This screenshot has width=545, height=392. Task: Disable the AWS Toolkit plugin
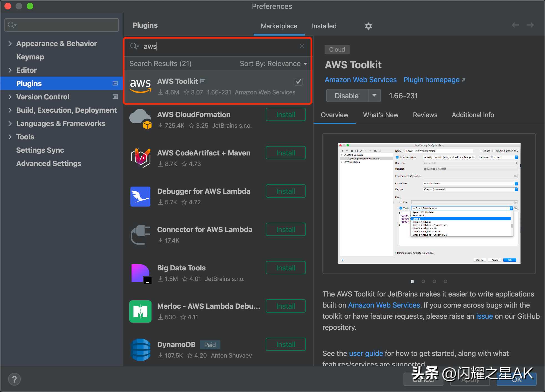tap(347, 96)
